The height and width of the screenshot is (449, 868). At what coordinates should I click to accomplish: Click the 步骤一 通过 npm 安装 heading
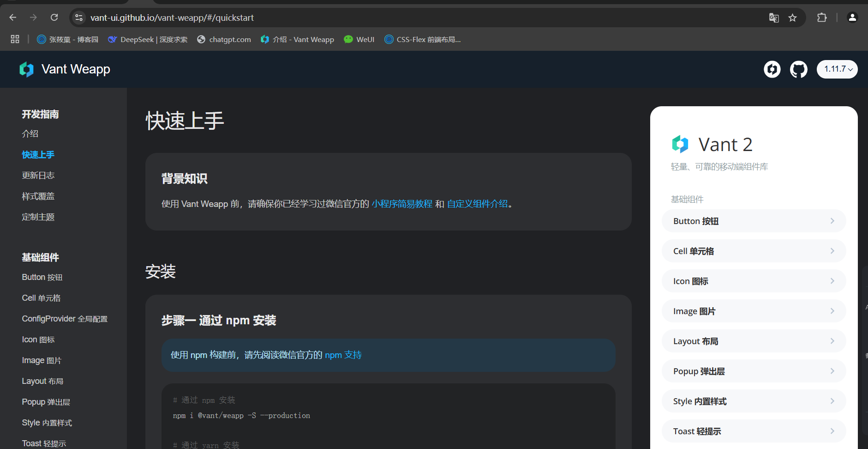219,320
